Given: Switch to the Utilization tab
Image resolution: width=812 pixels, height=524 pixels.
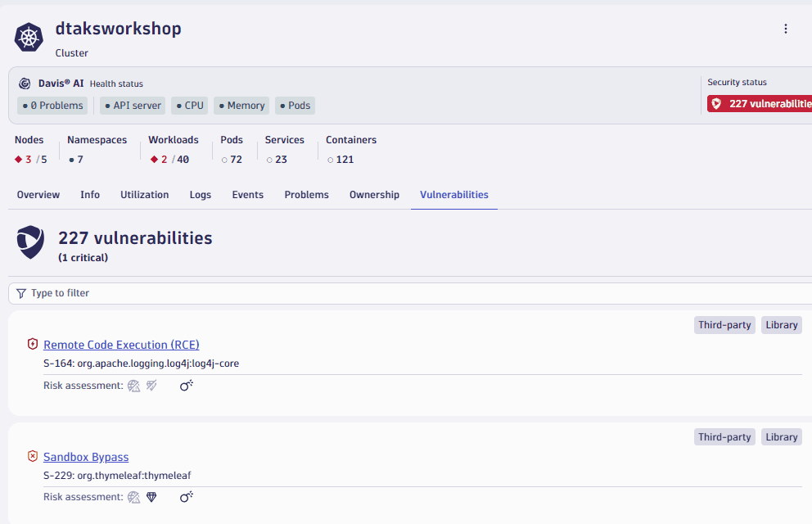Looking at the screenshot, I should tap(144, 195).
